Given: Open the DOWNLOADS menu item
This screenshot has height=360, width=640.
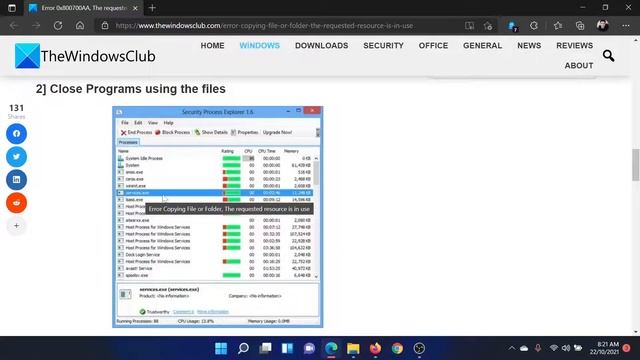Looking at the screenshot, I should coord(322,46).
